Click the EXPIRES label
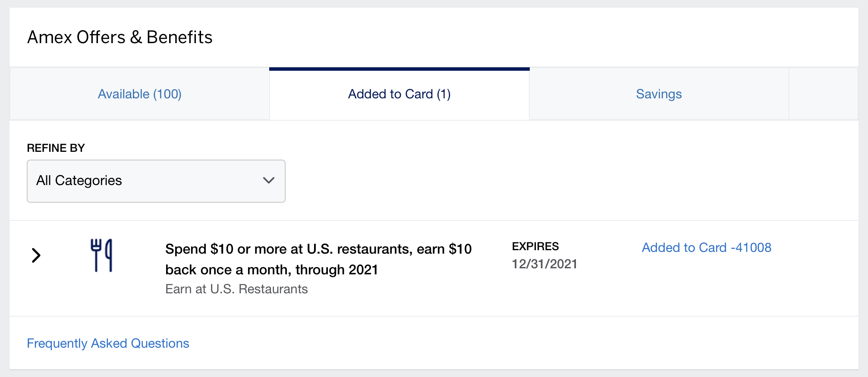 coord(535,246)
